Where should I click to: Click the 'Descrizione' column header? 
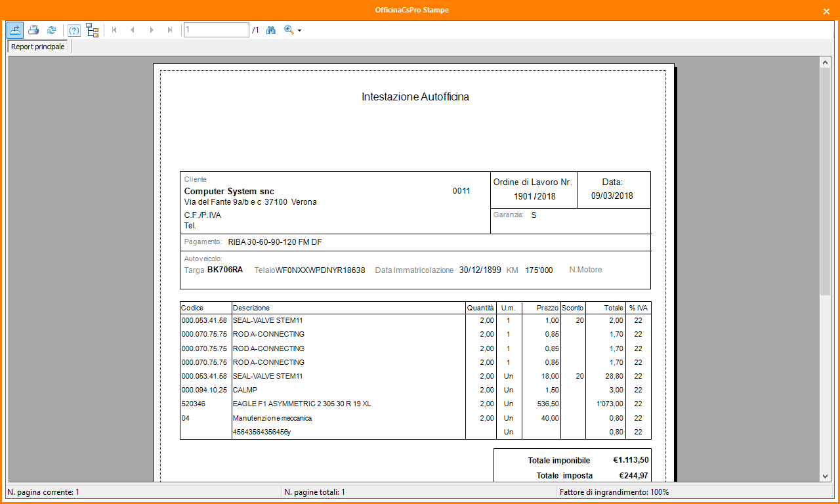[251, 308]
